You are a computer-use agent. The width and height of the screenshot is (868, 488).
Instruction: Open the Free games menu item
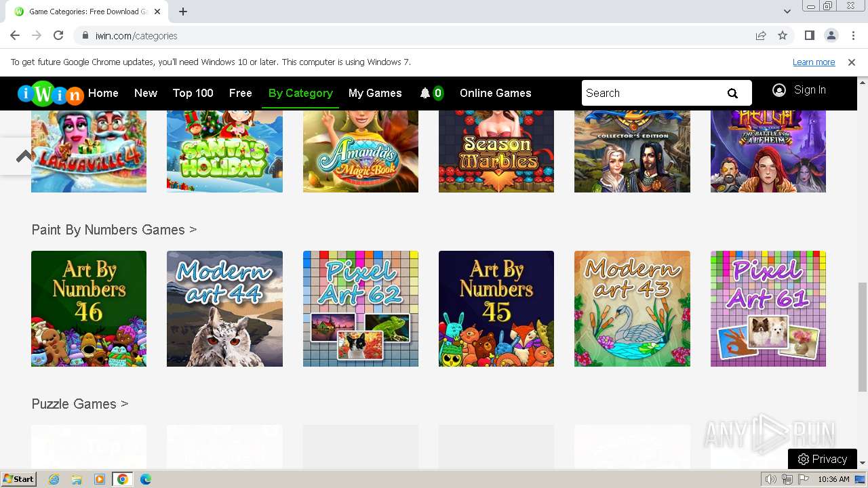tap(241, 94)
